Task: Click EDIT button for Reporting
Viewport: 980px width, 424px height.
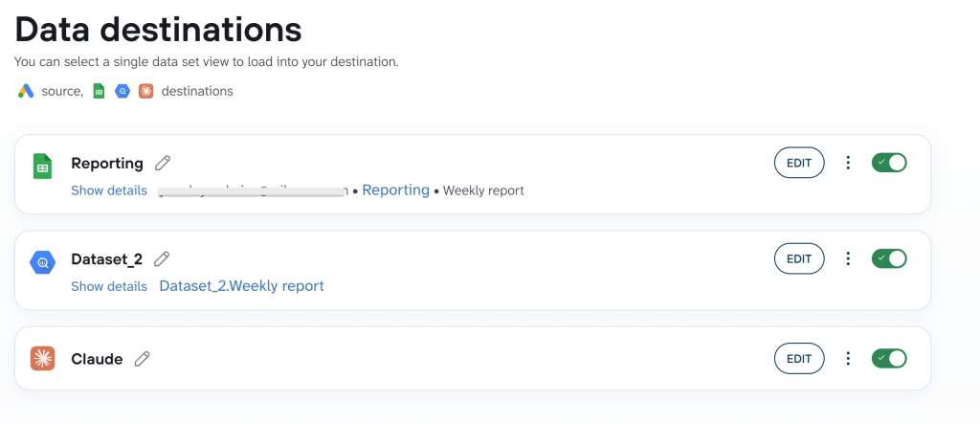Action: [x=799, y=163]
